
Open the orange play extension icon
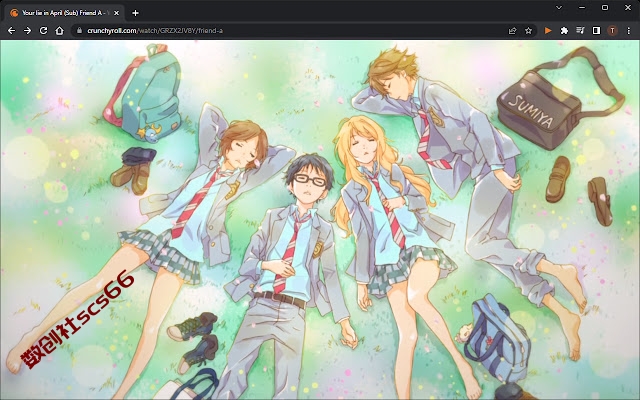[548, 31]
